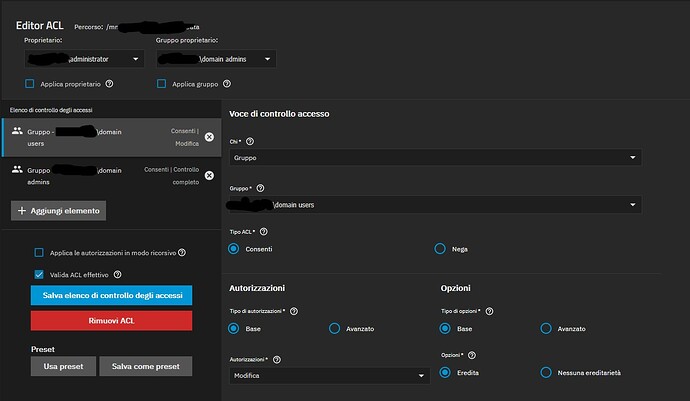The image size is (690, 401).
Task: Enable recursive permissions checkbox
Action: coord(39,253)
